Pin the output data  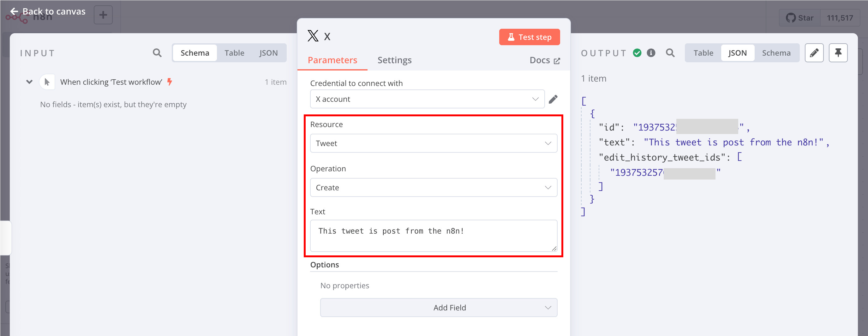[838, 53]
